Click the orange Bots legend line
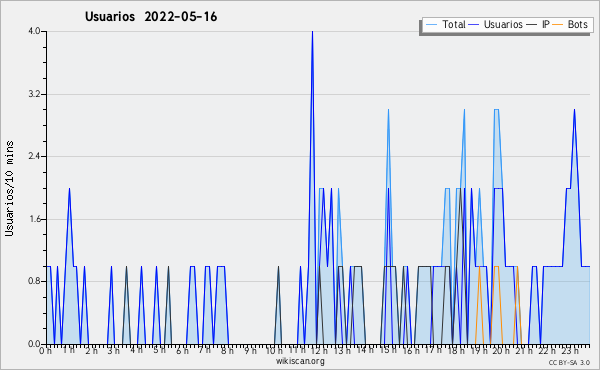Viewport: 600px width, 370px height. (x=558, y=25)
